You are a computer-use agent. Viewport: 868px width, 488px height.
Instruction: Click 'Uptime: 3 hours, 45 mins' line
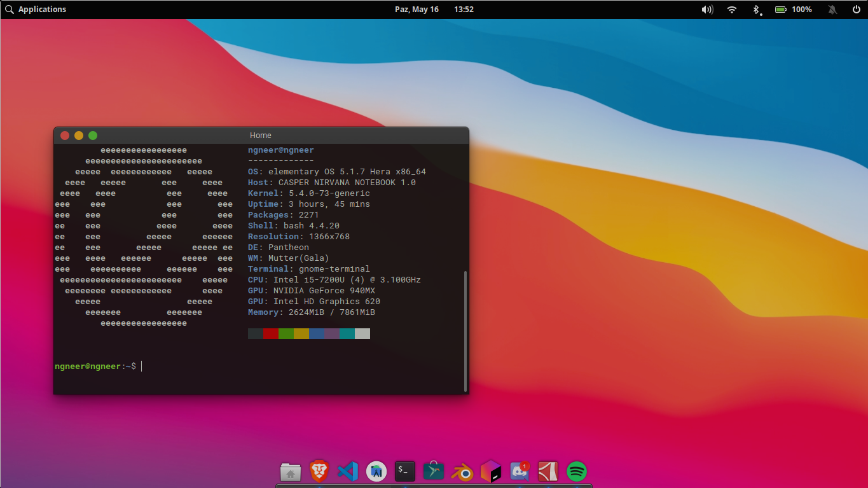(309, 204)
